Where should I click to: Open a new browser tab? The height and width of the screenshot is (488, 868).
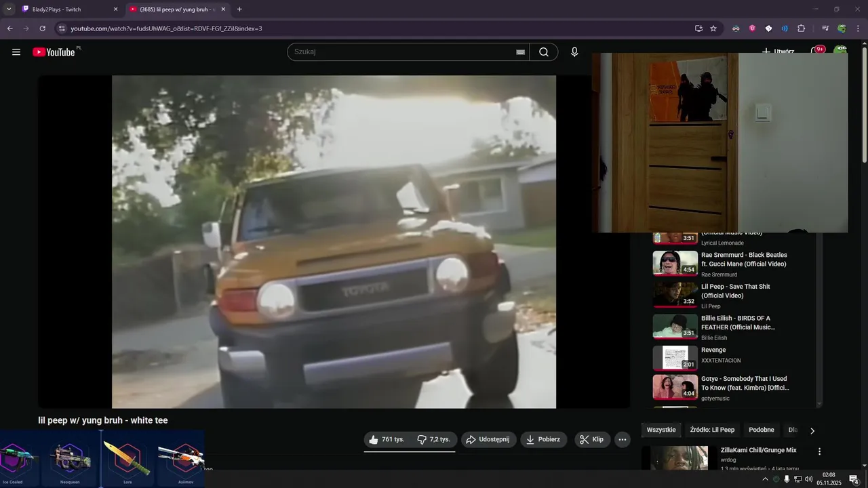pyautogui.click(x=239, y=9)
